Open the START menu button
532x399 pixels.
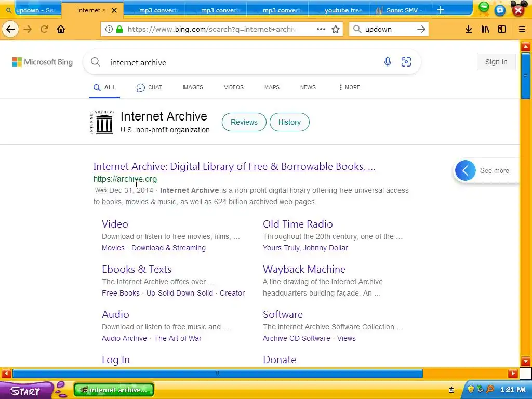coord(25,391)
